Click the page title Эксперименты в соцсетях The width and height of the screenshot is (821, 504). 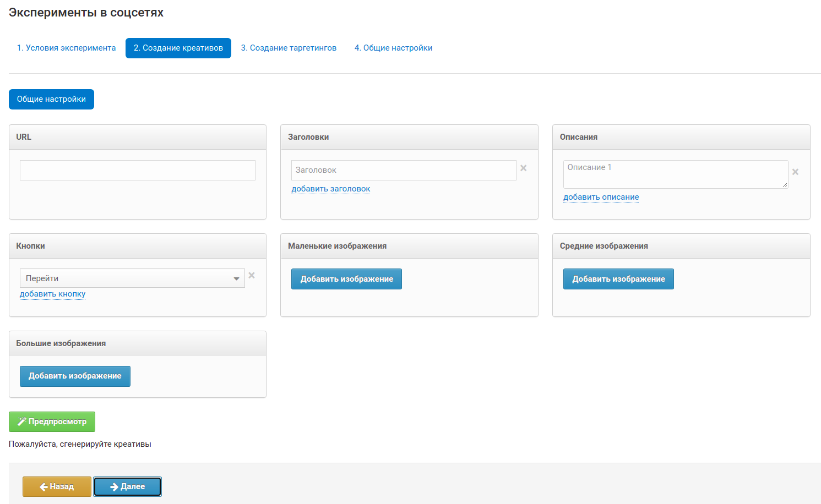click(x=86, y=13)
